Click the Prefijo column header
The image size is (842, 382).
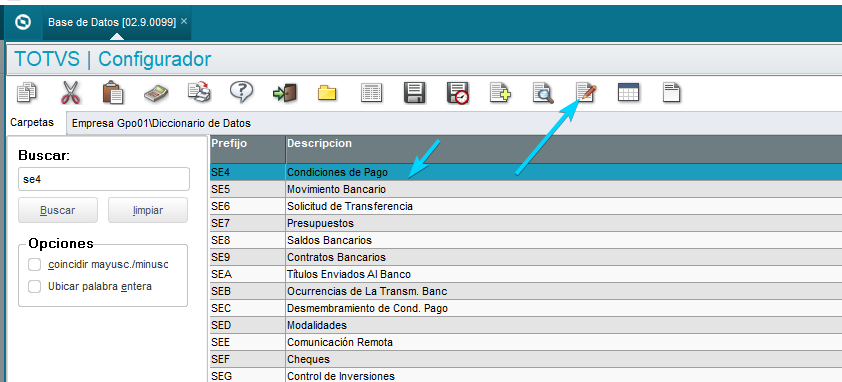point(248,149)
